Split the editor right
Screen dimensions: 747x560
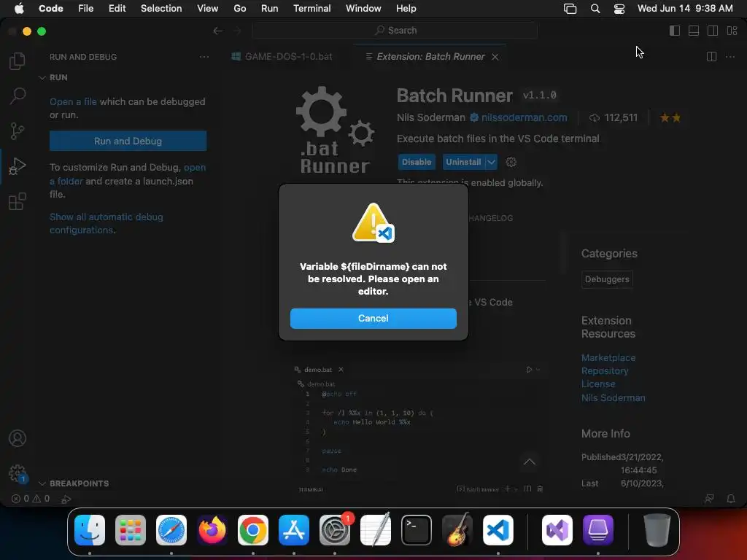[x=711, y=57]
